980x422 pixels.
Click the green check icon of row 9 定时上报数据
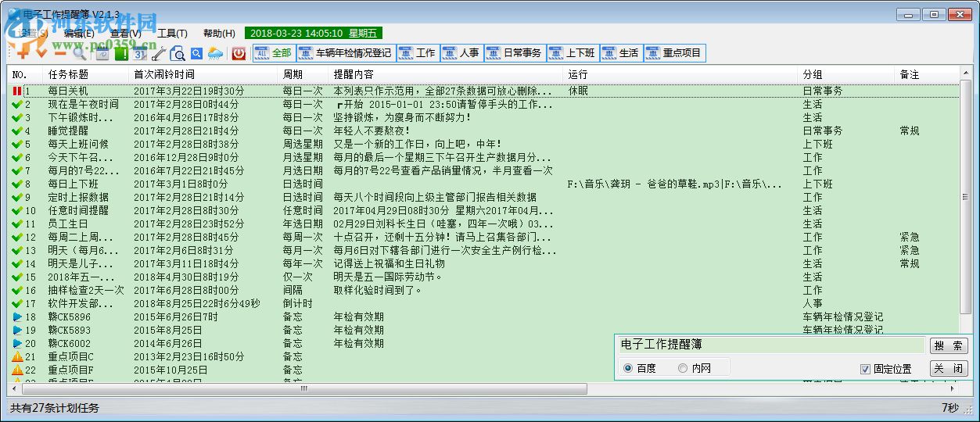coord(17,197)
